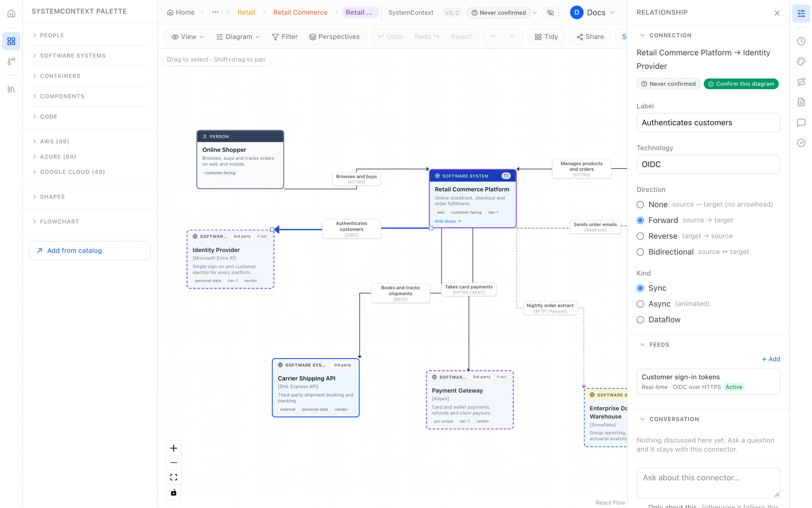Click the Tidy layout button
Image resolution: width=812 pixels, height=508 pixels.
click(x=546, y=37)
